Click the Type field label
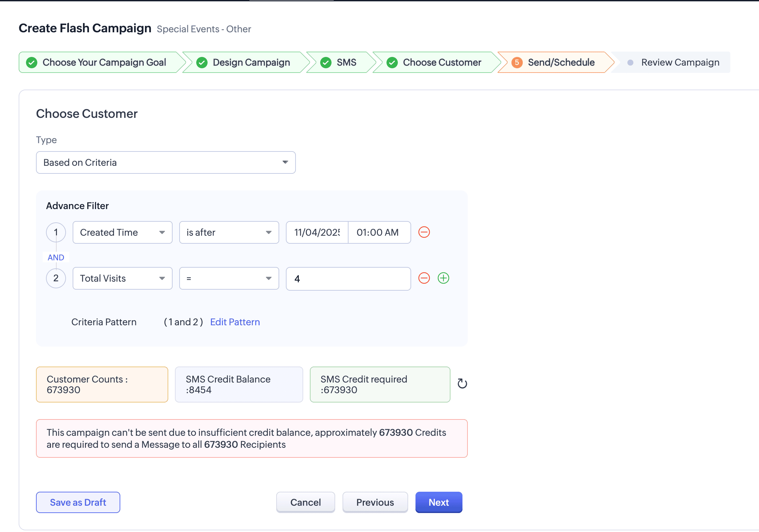 click(46, 140)
